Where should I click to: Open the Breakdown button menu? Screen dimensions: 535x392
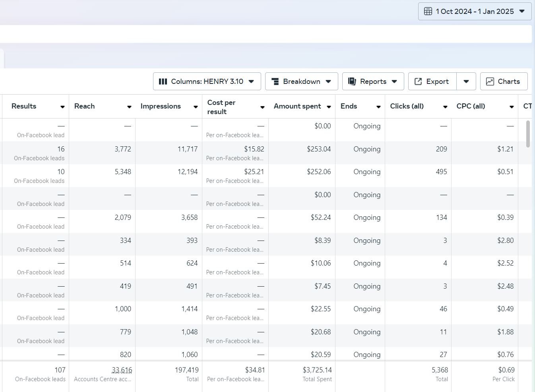[x=301, y=82]
